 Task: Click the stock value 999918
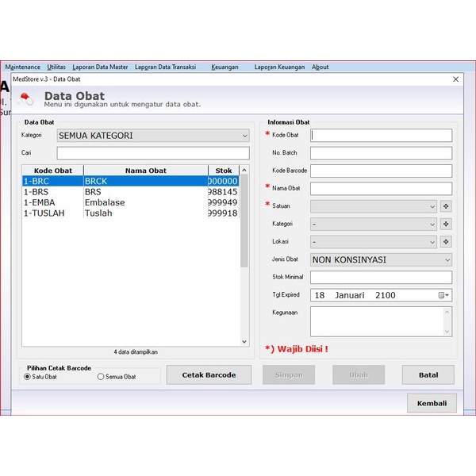pos(223,213)
